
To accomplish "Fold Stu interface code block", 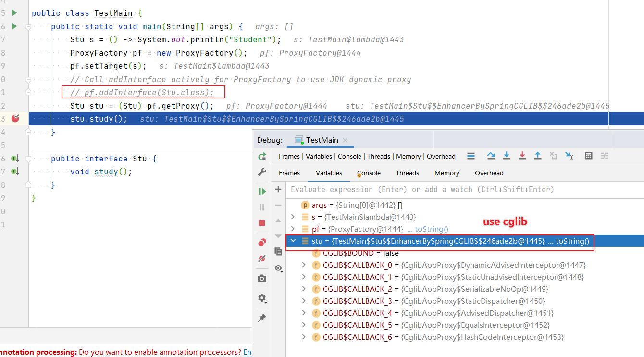I will [x=28, y=160].
